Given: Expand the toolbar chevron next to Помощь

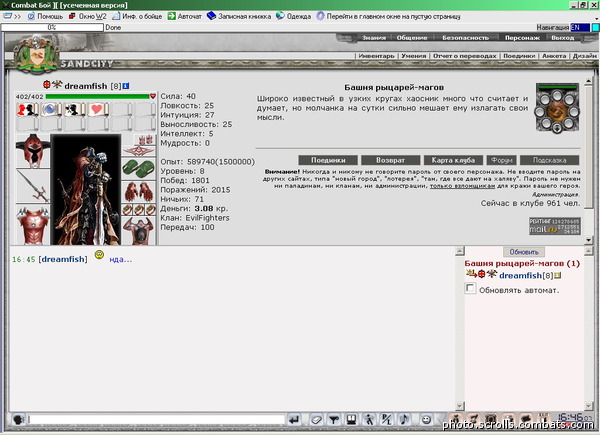Looking at the screenshot, I should (x=17, y=16).
